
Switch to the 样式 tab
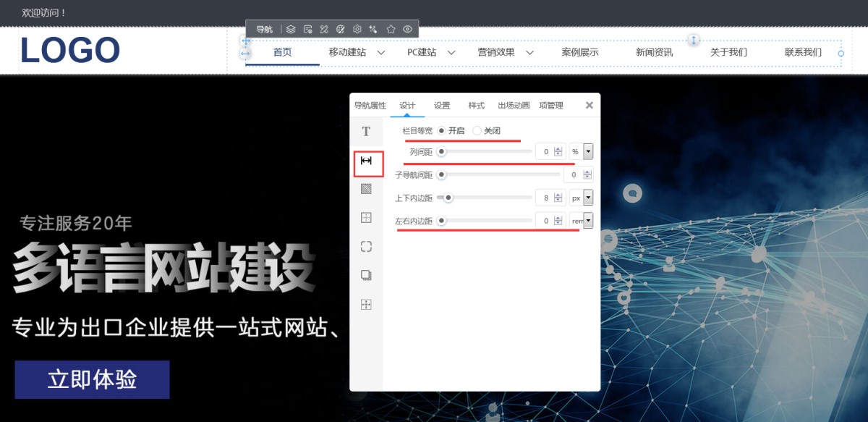coord(476,106)
